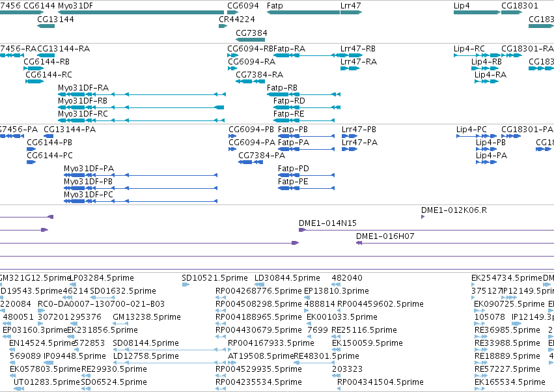The width and height of the screenshot is (554, 392).
Task: Select protein CG13144-PA
Action: tap(48, 136)
